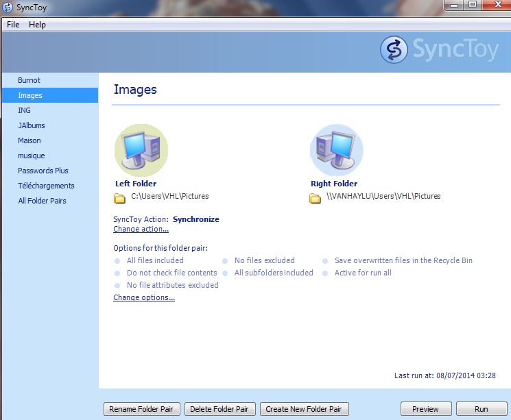Screen dimensions: 511x420
Task: Open the Help menu
Action: pyautogui.click(x=37, y=25)
